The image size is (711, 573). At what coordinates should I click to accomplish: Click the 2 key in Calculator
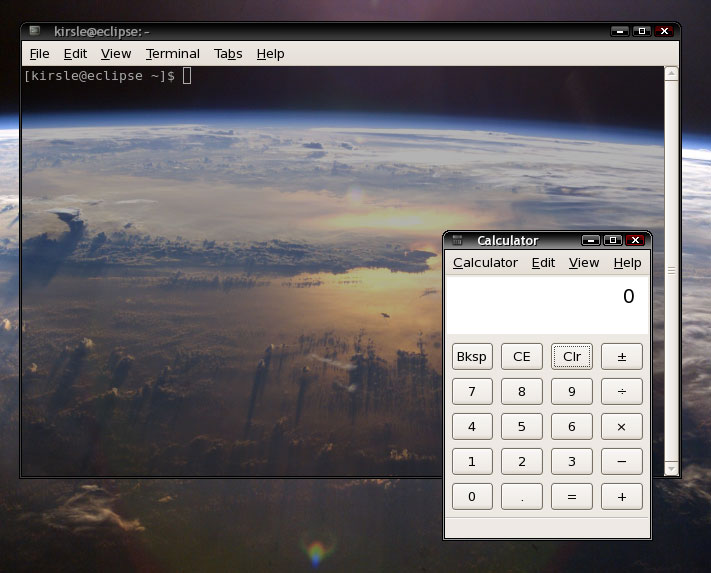point(522,461)
